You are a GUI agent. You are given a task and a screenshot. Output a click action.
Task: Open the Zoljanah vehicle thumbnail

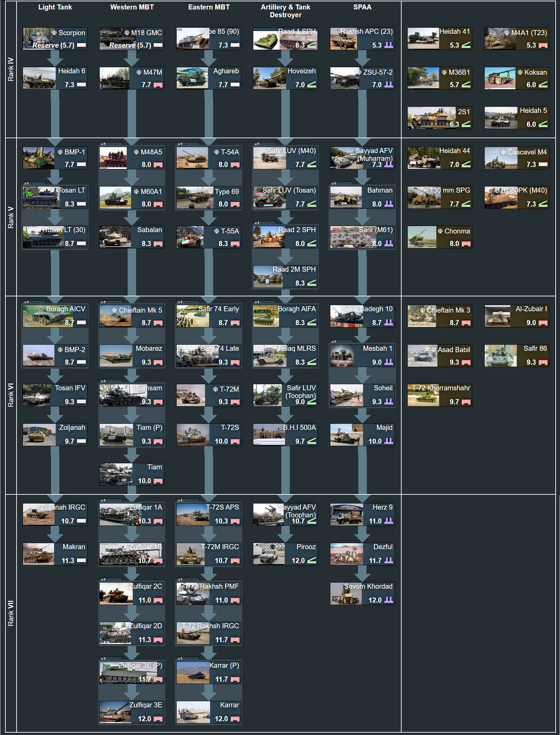[39, 435]
